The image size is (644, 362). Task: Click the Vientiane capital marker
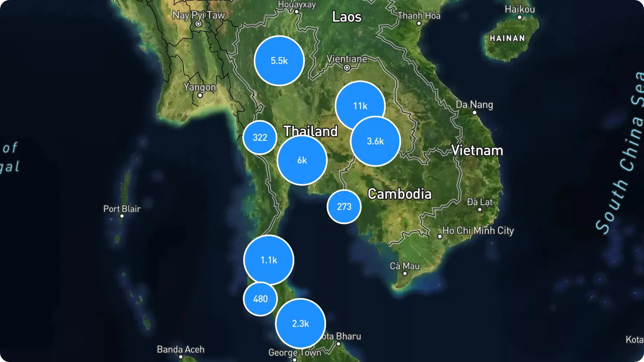coord(347,68)
